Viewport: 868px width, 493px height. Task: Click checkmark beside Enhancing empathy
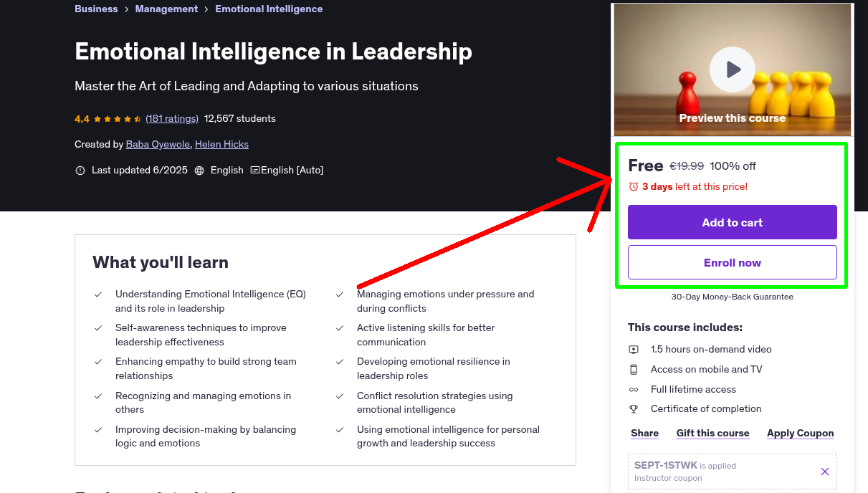(x=98, y=362)
